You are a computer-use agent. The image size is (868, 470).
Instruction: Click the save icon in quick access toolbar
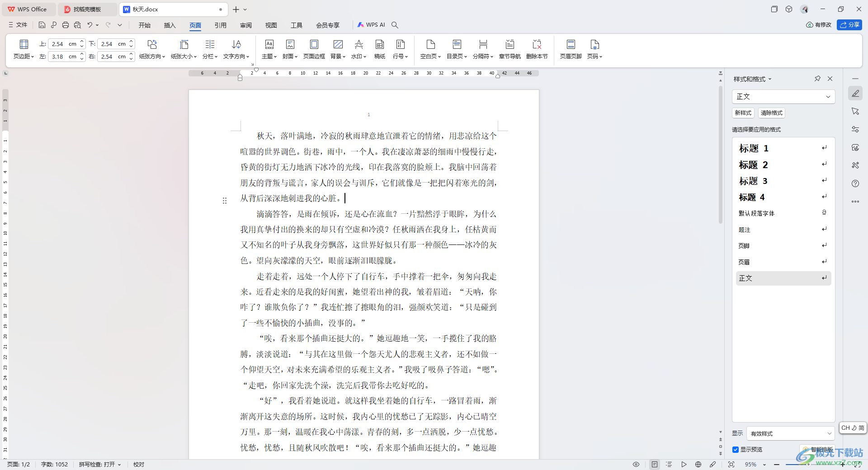tap(42, 25)
